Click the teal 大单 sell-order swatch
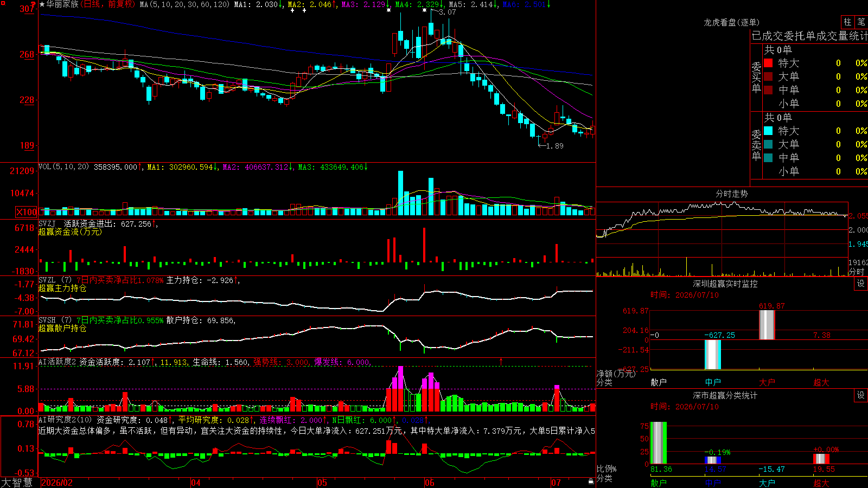This screenshot has height=488, width=868. click(768, 144)
